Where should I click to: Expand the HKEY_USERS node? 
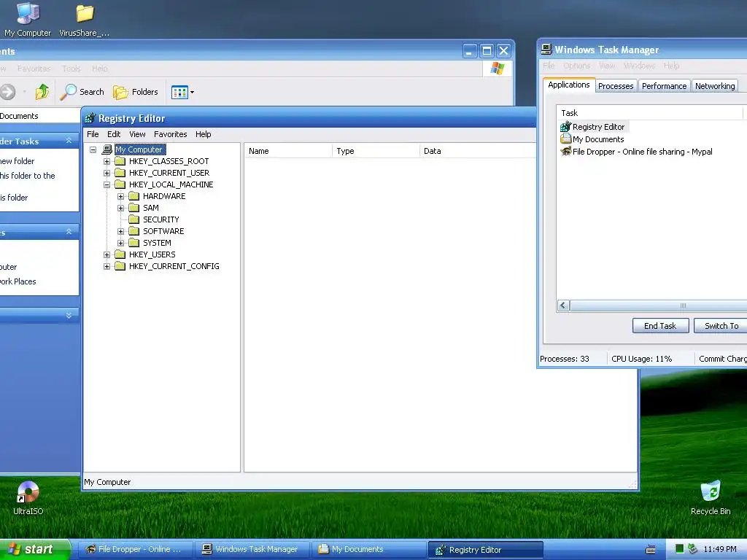pos(107,254)
